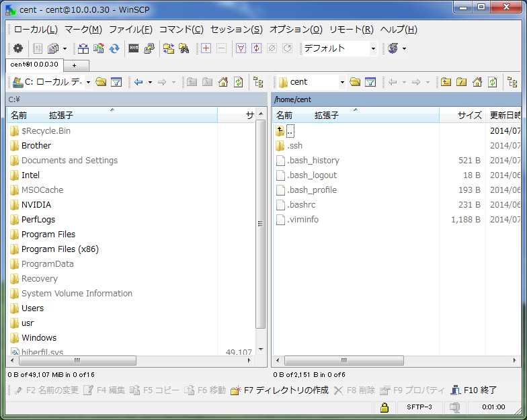The width and height of the screenshot is (527, 420).
Task: Go to local home directory icon
Action: [223, 82]
